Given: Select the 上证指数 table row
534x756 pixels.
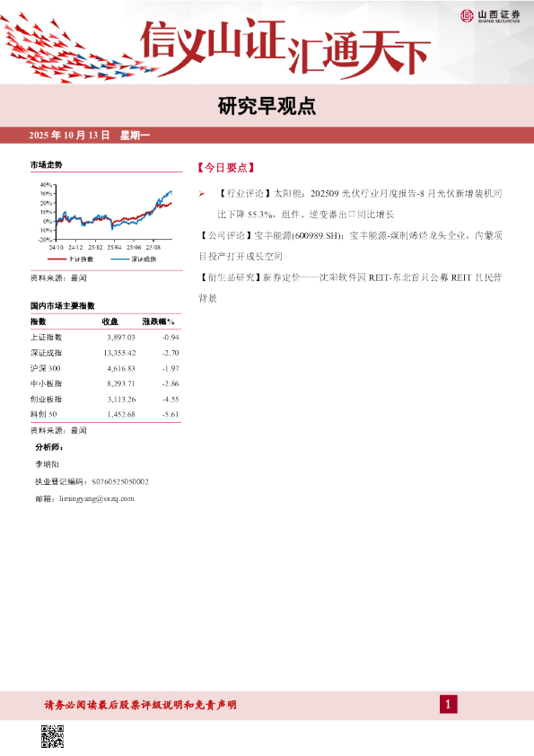Looking at the screenshot, I should coord(106,337).
